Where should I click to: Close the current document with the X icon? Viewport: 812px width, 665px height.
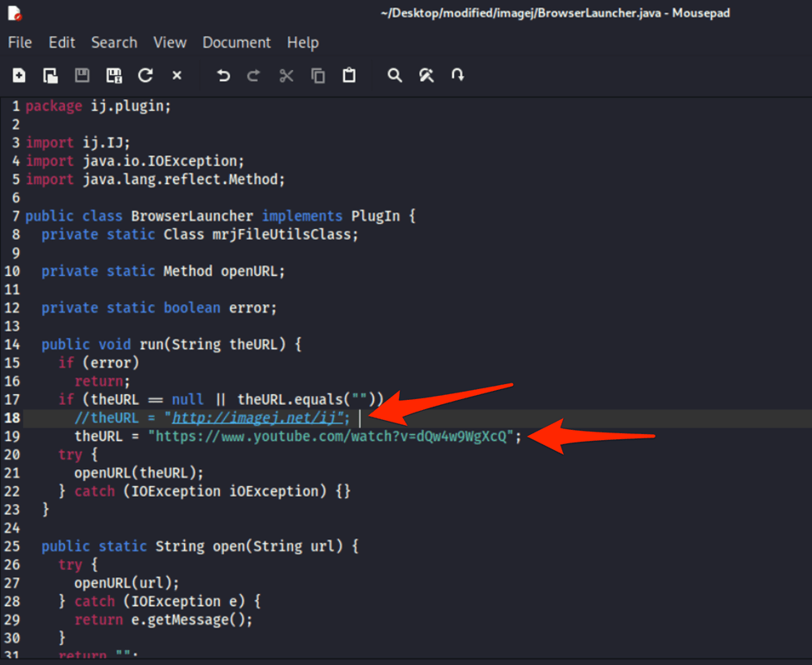pos(177,76)
